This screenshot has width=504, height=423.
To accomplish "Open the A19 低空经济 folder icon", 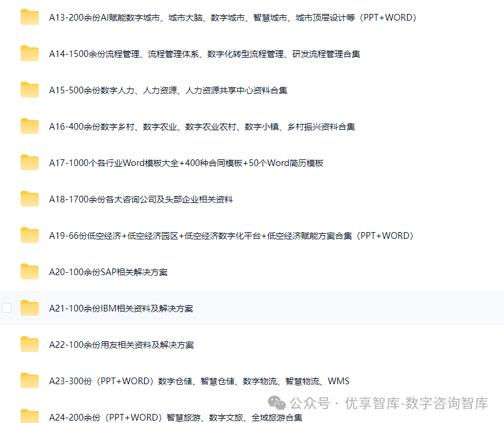I will point(29,236).
